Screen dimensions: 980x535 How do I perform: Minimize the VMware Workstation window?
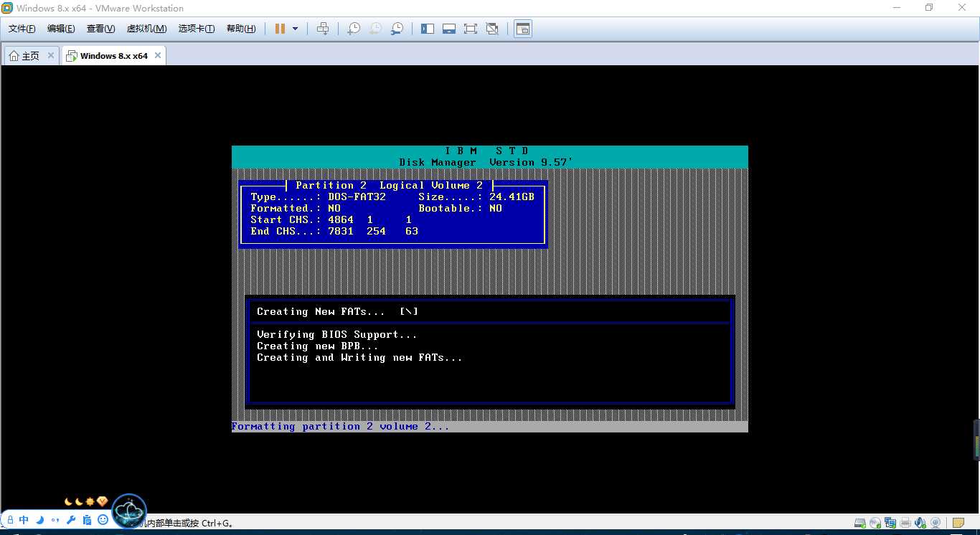pyautogui.click(x=897, y=8)
